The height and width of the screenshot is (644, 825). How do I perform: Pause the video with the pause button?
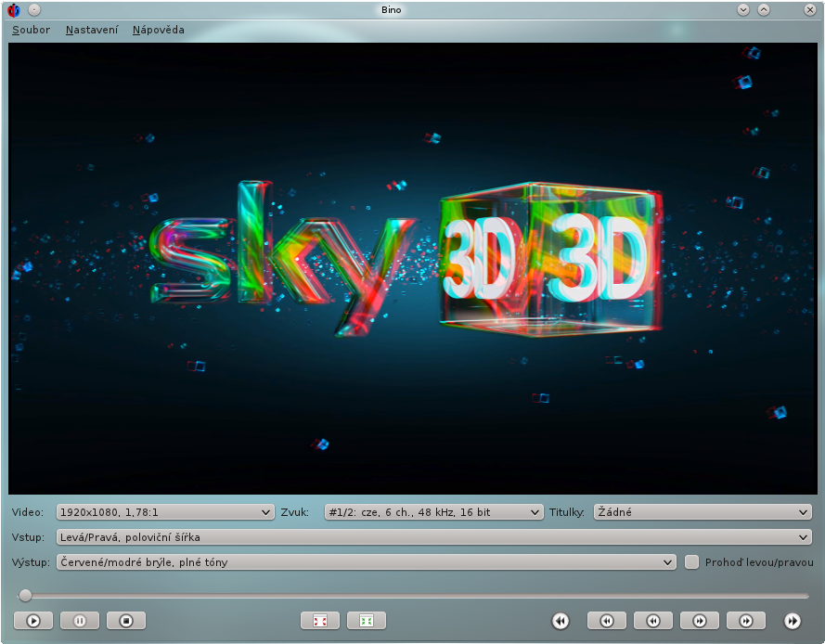coord(80,621)
